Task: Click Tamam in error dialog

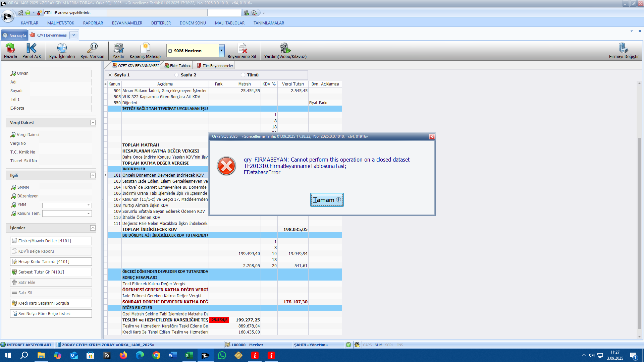Action: pyautogui.click(x=327, y=200)
